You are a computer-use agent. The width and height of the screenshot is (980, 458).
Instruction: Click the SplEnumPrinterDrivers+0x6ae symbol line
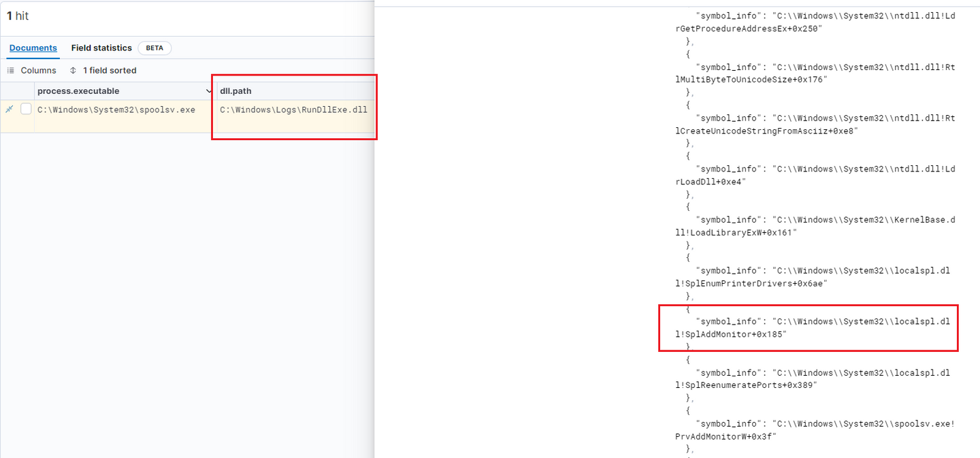(813, 278)
